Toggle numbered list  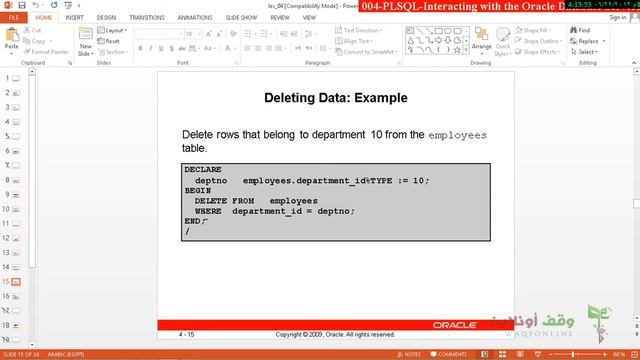pyautogui.click(x=265, y=34)
